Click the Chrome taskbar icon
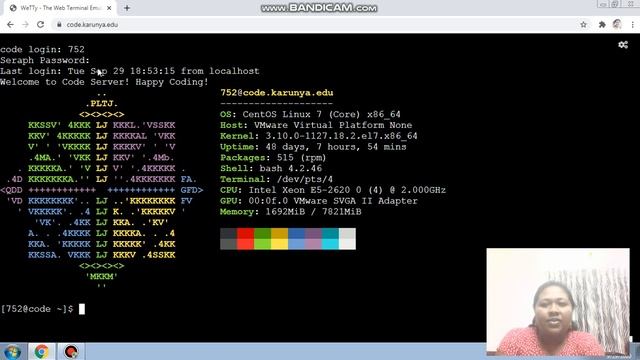This screenshot has height=360, width=640. click(x=41, y=351)
